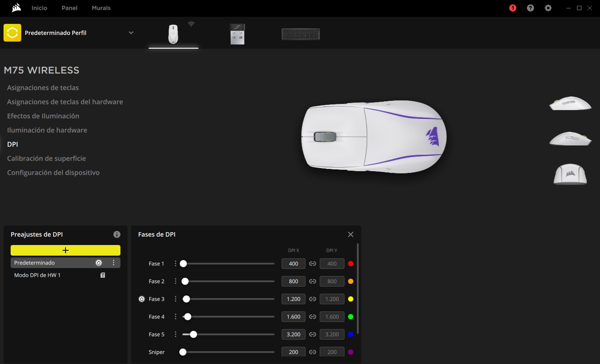The width and height of the screenshot is (600, 364).
Task: Pick the red color swatch for Fase 1
Action: click(x=351, y=264)
